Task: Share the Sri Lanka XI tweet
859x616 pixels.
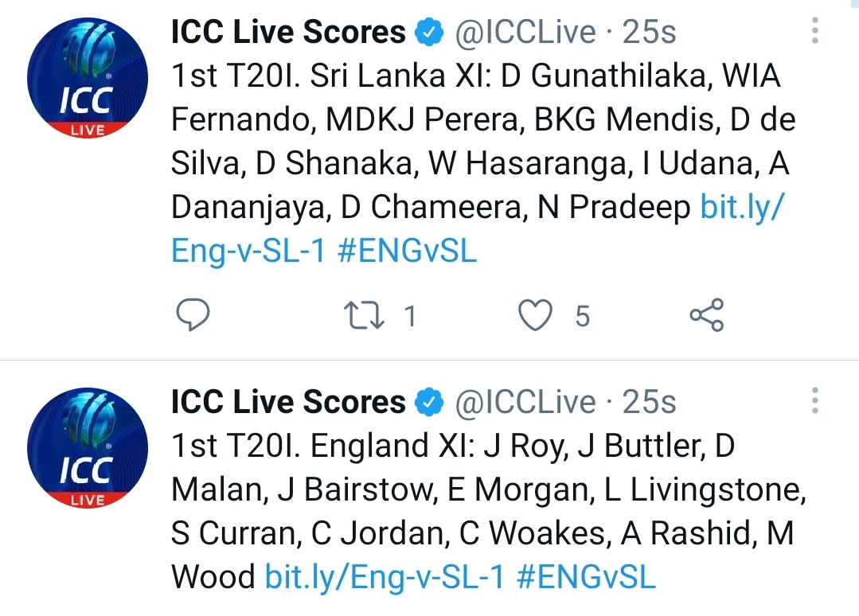Action: coord(707,315)
